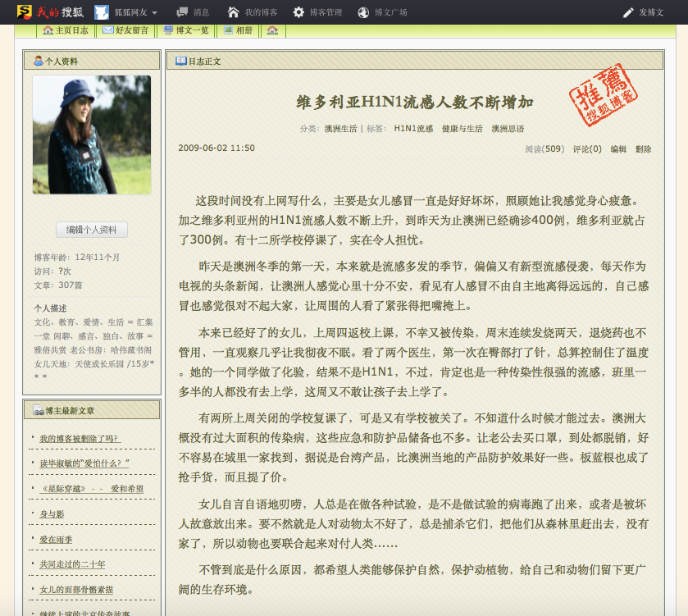
Task: Click the 删除 link for this post
Action: tap(643, 149)
